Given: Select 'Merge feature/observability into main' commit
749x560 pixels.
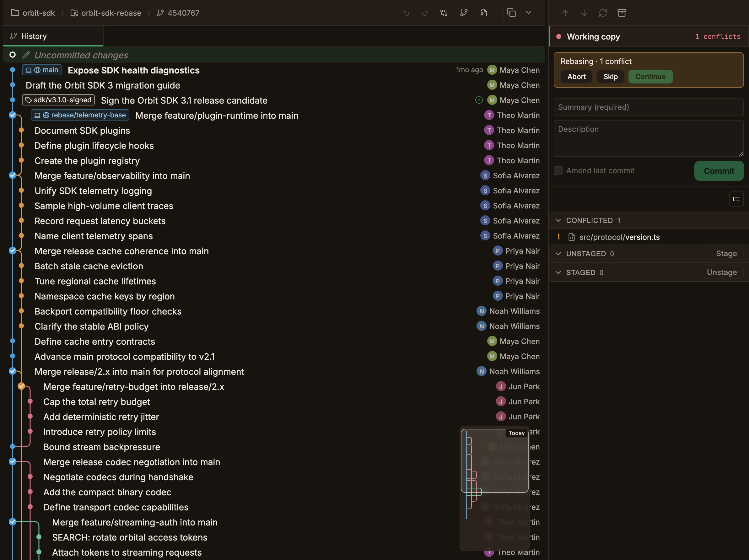Looking at the screenshot, I should point(112,176).
